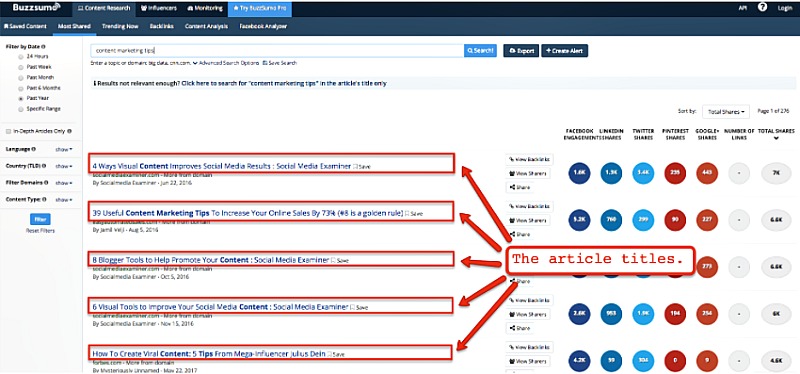Click the 953 LinkedIn shares bubble

(x=611, y=314)
